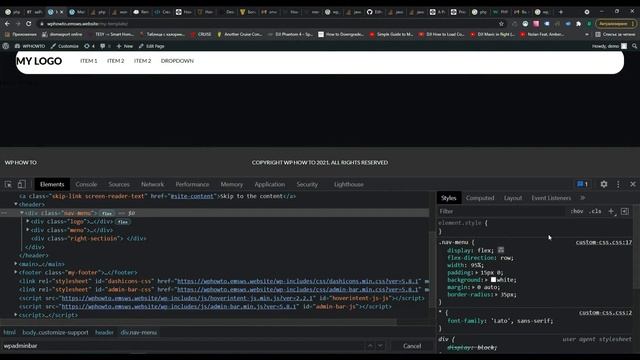Open the Lighthouse tab
This screenshot has width=640, height=360.
[x=349, y=184]
